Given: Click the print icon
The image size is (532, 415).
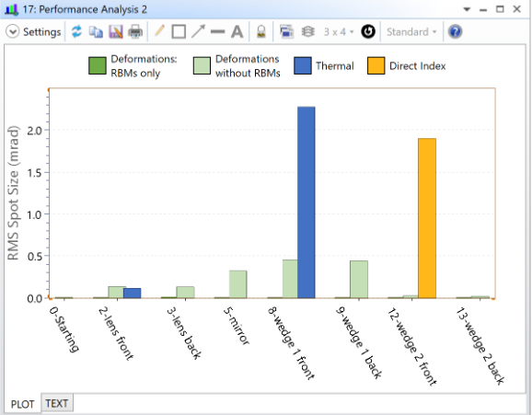Looking at the screenshot, I should [x=135, y=32].
